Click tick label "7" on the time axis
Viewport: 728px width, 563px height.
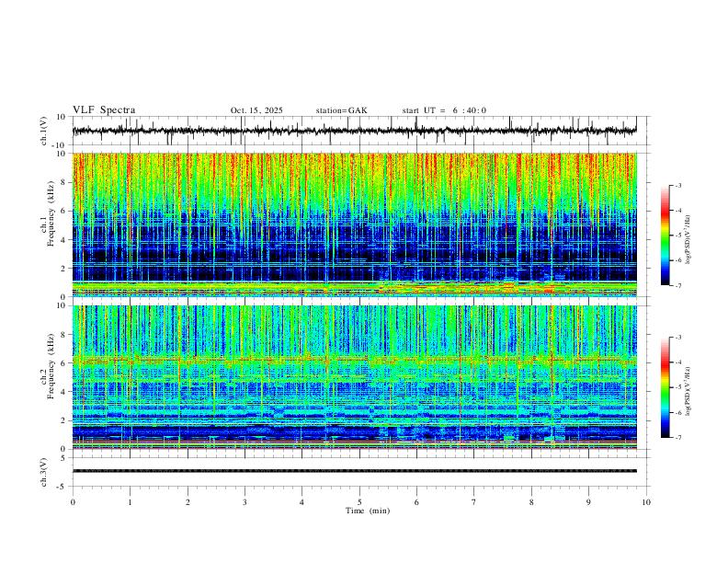click(474, 502)
